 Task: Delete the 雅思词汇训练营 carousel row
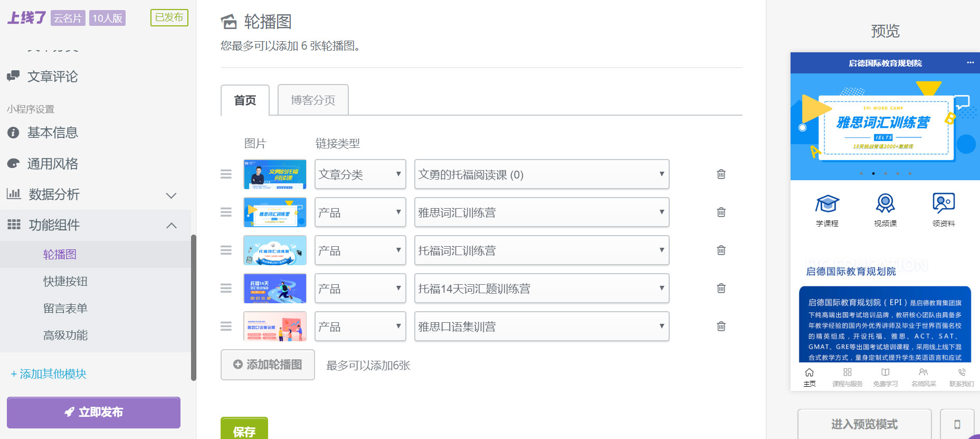pos(721,212)
